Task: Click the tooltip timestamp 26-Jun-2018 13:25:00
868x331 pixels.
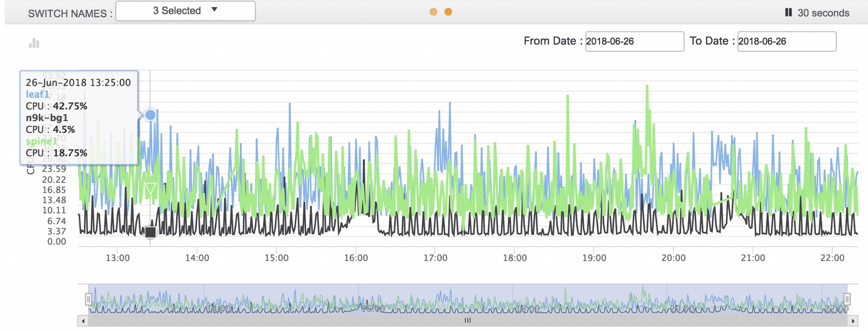Action: pos(78,83)
